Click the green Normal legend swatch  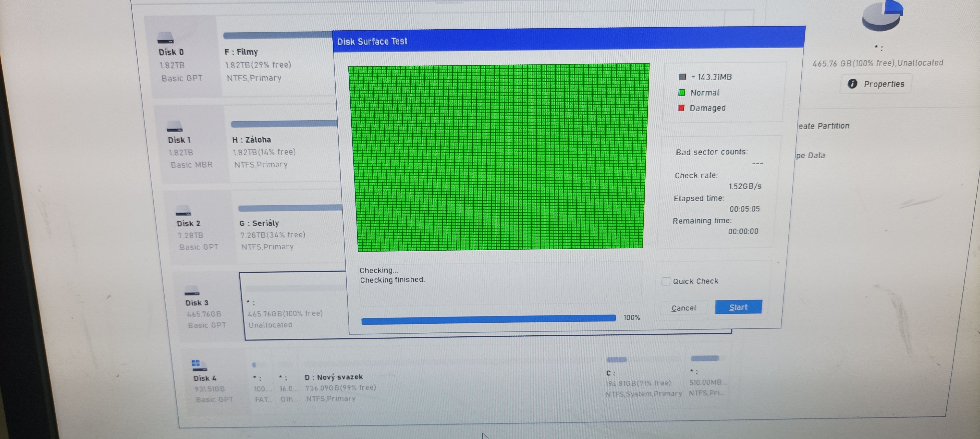pos(681,92)
